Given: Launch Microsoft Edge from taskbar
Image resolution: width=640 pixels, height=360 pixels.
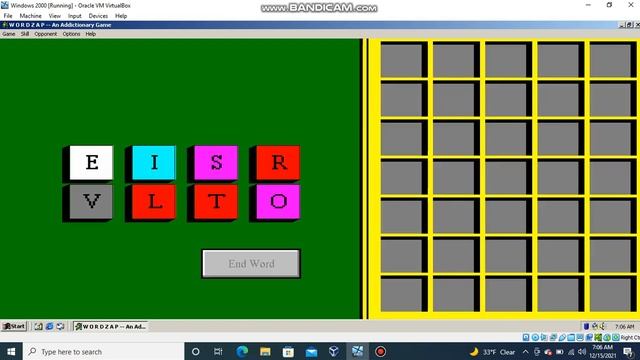Looking at the screenshot, I should 242,351.
